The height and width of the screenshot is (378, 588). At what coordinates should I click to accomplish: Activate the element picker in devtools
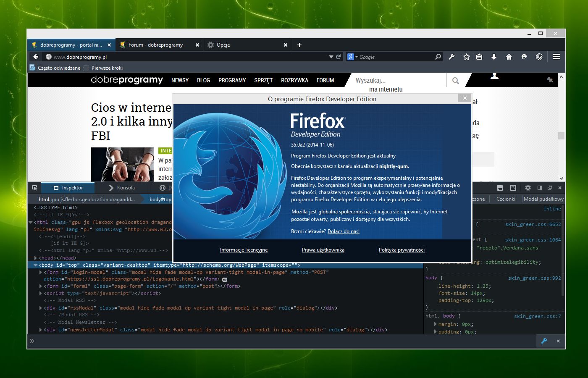34,188
